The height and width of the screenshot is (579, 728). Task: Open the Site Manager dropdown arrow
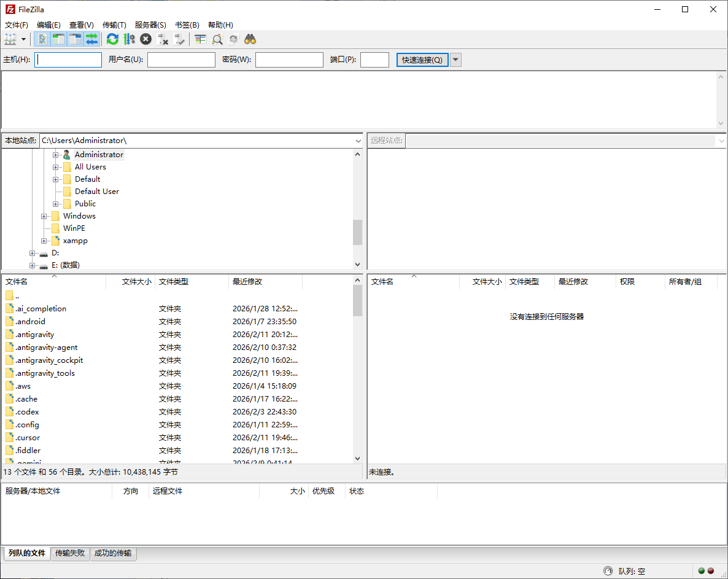(23, 39)
